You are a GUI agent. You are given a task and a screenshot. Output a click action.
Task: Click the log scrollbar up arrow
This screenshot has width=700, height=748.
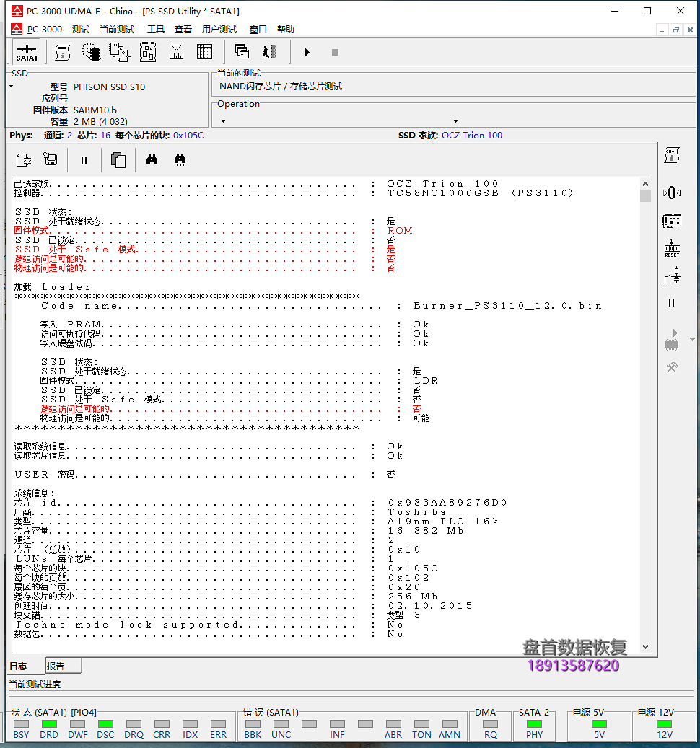pos(645,184)
